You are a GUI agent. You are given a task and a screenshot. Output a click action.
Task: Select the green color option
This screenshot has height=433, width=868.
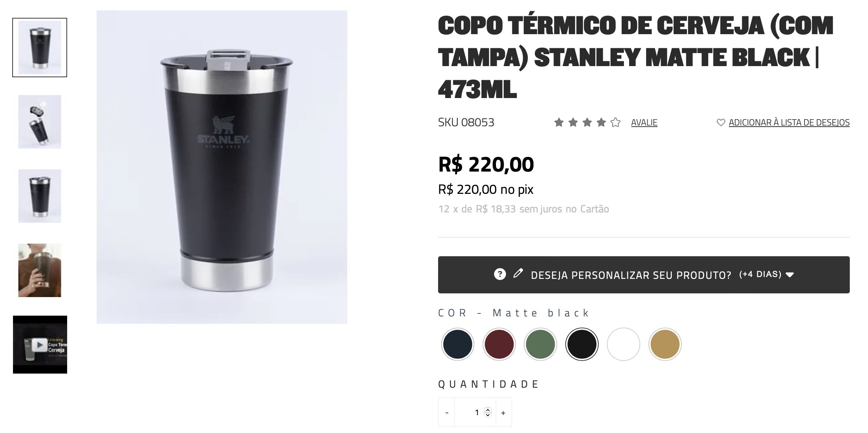coord(540,344)
